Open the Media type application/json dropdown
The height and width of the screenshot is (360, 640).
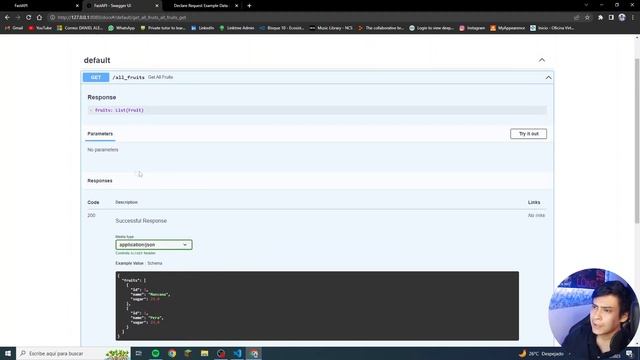coord(153,245)
